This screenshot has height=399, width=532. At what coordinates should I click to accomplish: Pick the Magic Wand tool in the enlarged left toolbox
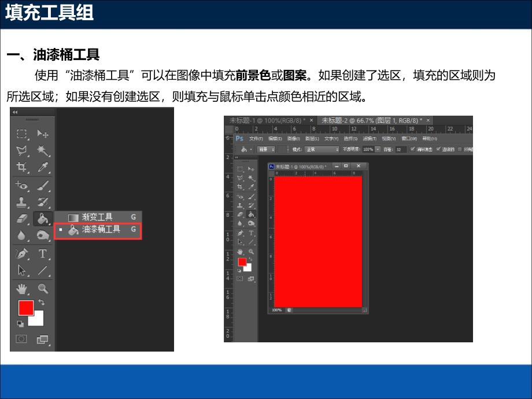click(x=43, y=151)
